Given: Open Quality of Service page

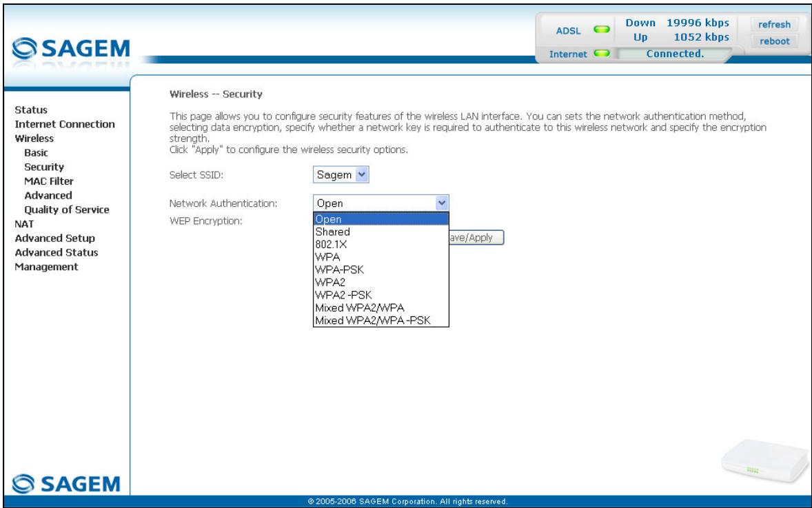Looking at the screenshot, I should pyautogui.click(x=67, y=210).
